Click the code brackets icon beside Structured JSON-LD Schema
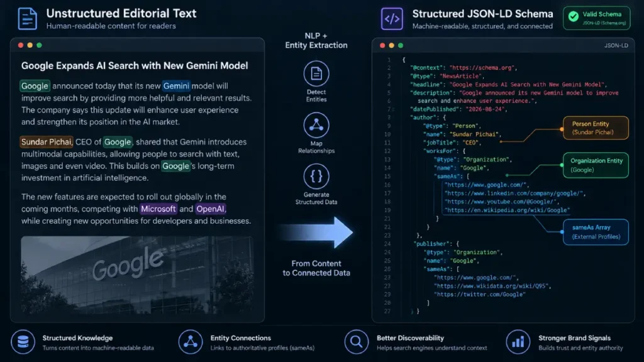Screen dimensions: 644x362 pyautogui.click(x=392, y=19)
